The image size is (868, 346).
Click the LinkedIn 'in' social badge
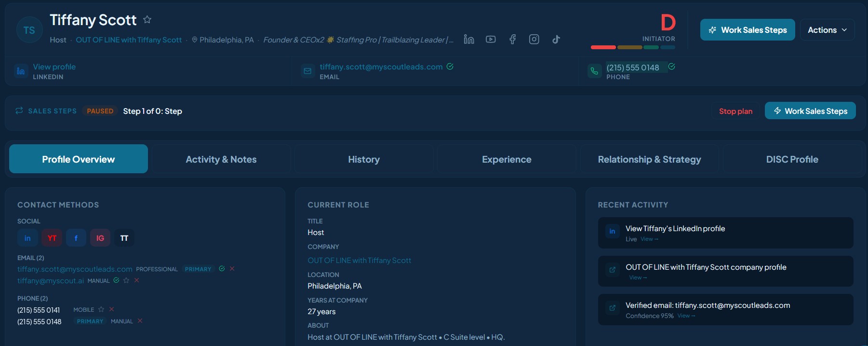coord(27,238)
